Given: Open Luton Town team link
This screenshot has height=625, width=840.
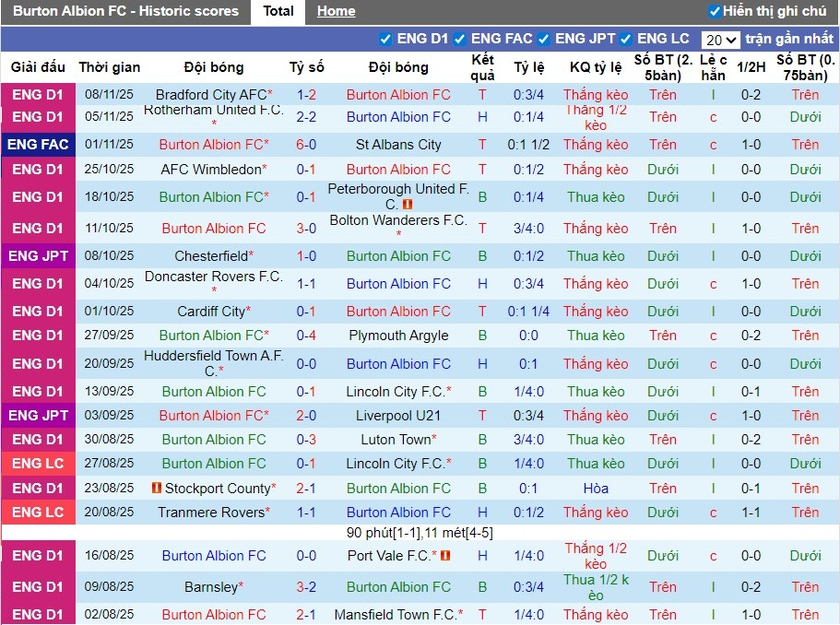Looking at the screenshot, I should click(x=396, y=440).
